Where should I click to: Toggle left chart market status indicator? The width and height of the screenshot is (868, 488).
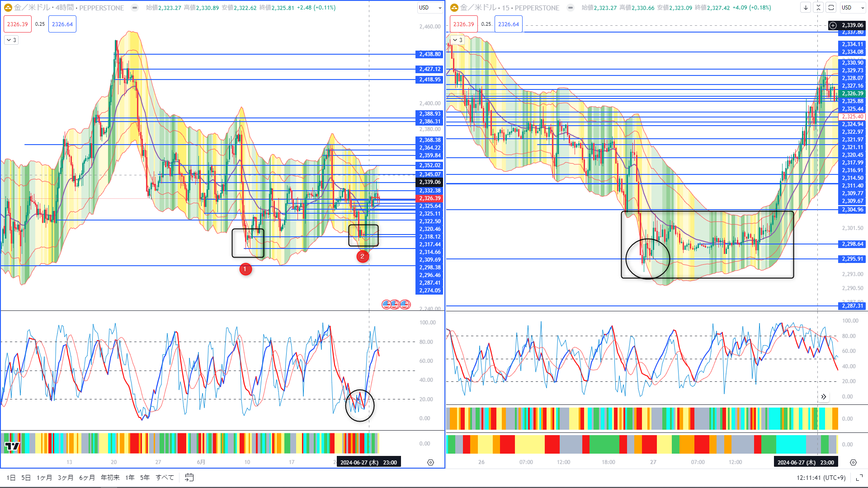135,8
